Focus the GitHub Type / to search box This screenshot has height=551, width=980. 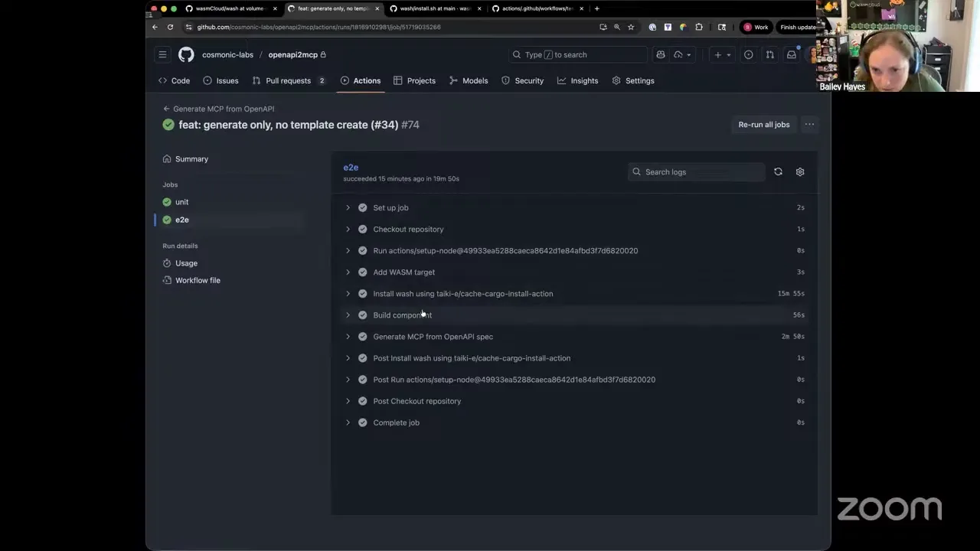tap(579, 54)
